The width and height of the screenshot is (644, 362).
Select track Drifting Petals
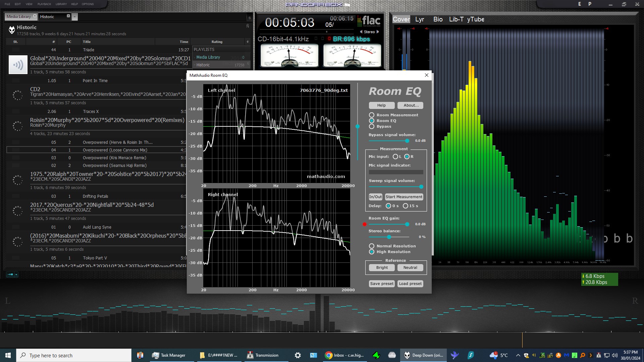click(x=96, y=196)
